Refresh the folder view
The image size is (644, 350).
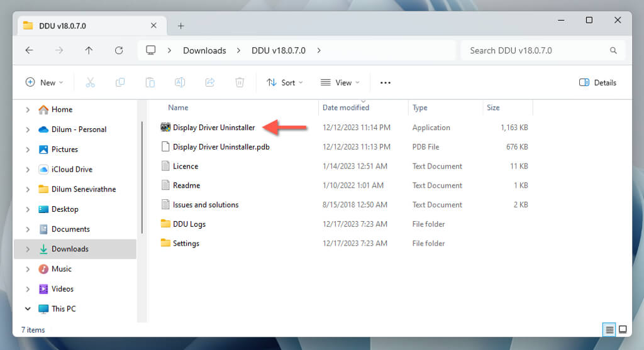[119, 50]
